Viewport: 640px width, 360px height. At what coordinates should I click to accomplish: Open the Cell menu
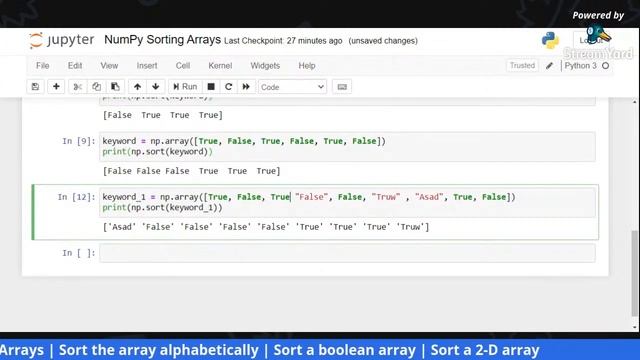(x=183, y=66)
